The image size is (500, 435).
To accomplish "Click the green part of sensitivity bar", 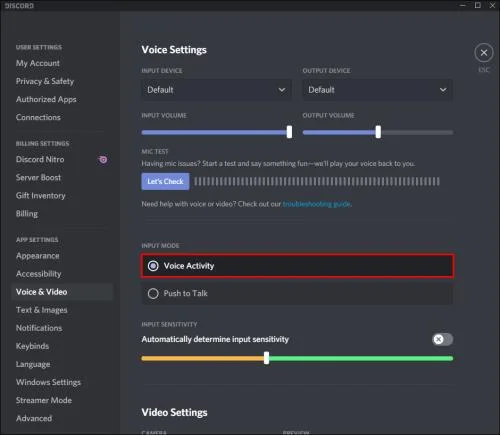I will (361, 358).
